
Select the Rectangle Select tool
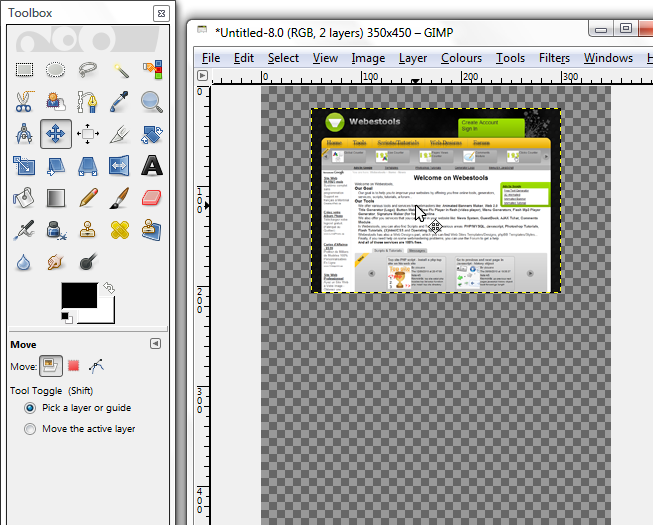(24, 70)
